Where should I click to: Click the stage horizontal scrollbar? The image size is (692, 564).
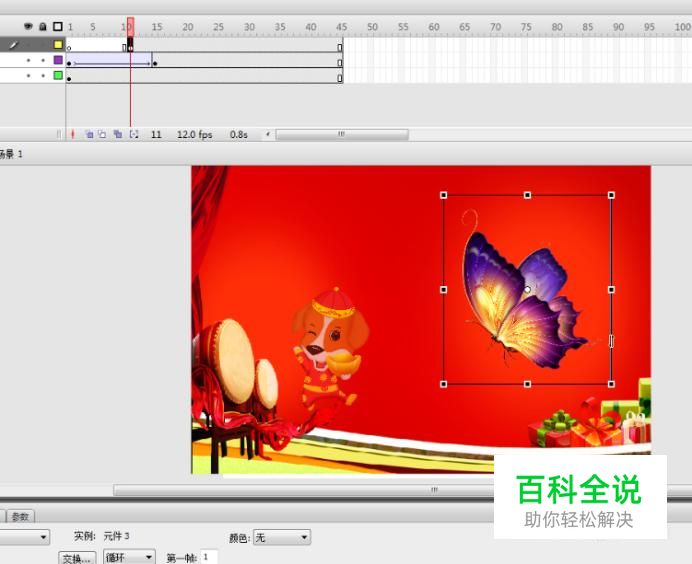pyautogui.click(x=304, y=490)
